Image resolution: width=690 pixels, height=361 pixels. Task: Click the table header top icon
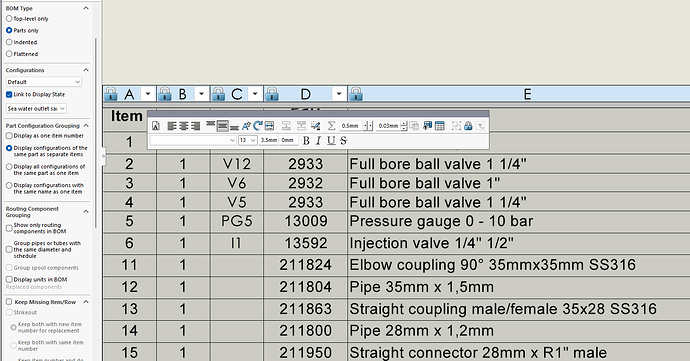[286, 126]
